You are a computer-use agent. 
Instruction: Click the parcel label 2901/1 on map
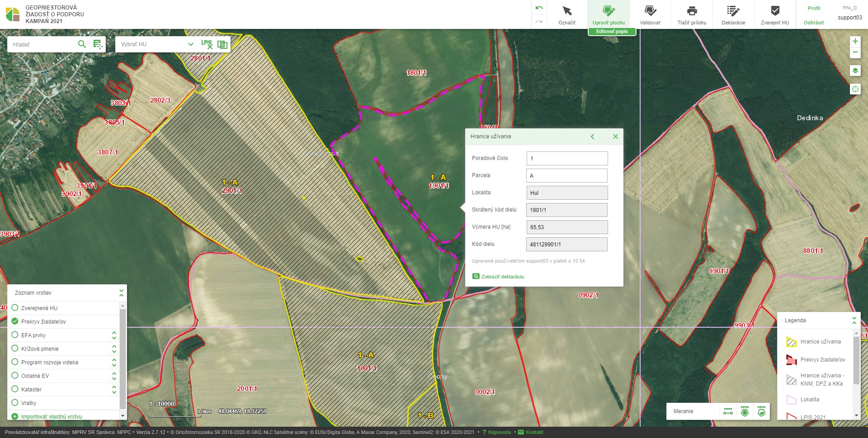232,191
